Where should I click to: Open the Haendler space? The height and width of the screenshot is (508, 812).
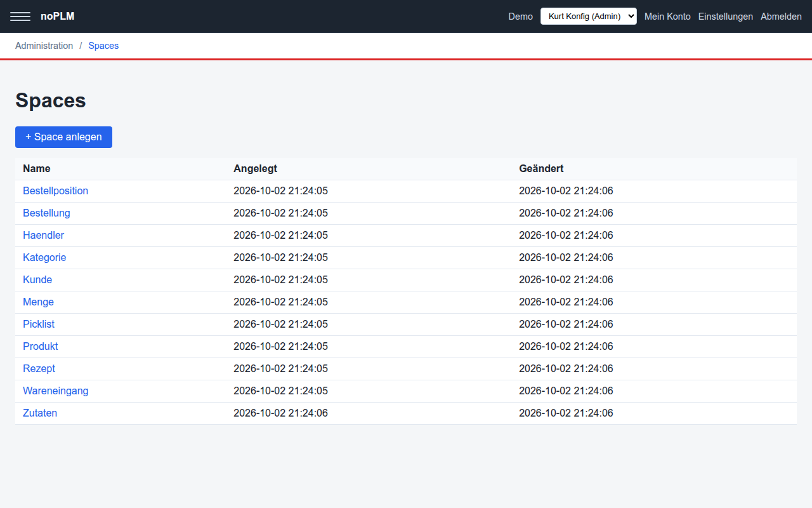point(44,236)
